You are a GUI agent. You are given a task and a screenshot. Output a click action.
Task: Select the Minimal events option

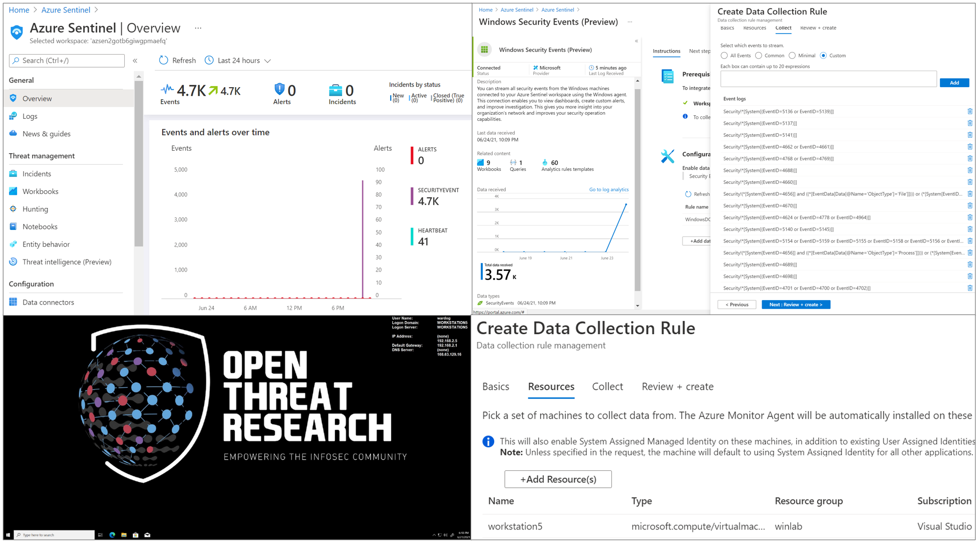pos(792,55)
